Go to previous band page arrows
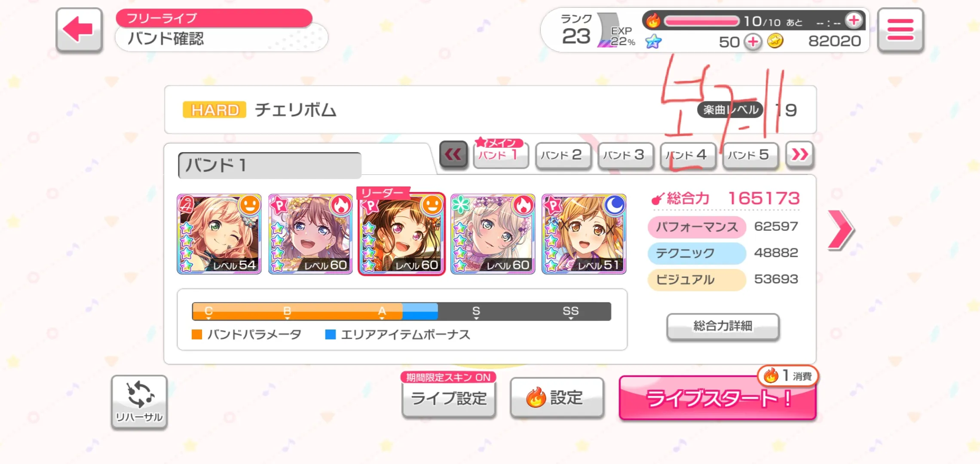 point(453,154)
